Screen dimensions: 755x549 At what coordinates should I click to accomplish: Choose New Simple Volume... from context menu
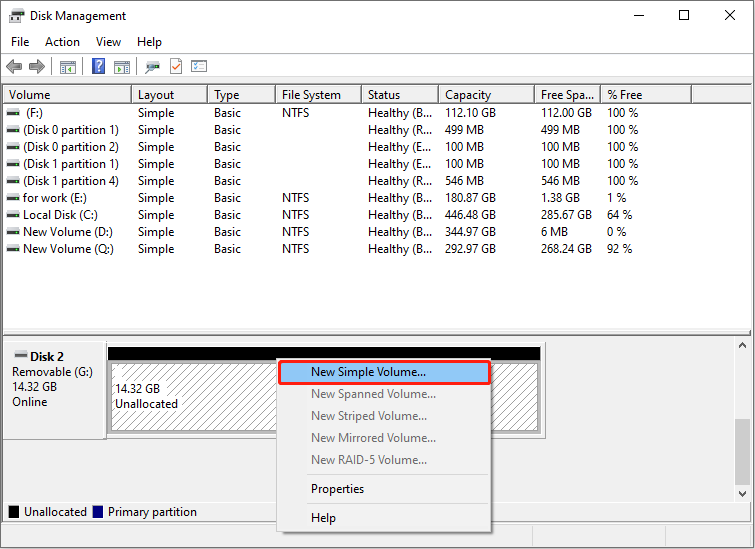tap(384, 372)
